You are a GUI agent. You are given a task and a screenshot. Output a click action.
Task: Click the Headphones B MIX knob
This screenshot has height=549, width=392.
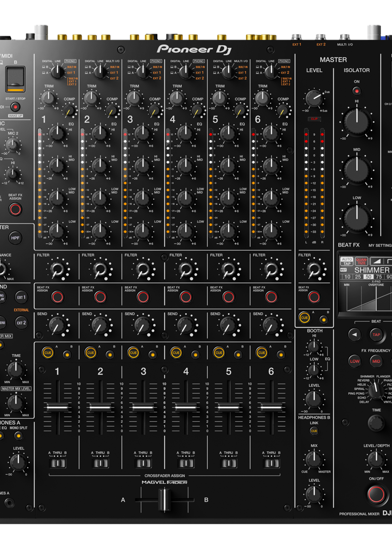coord(314,460)
